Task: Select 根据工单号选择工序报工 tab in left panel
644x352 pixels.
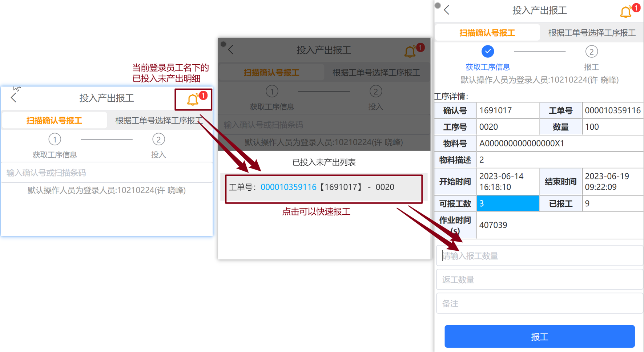Action: (x=159, y=121)
